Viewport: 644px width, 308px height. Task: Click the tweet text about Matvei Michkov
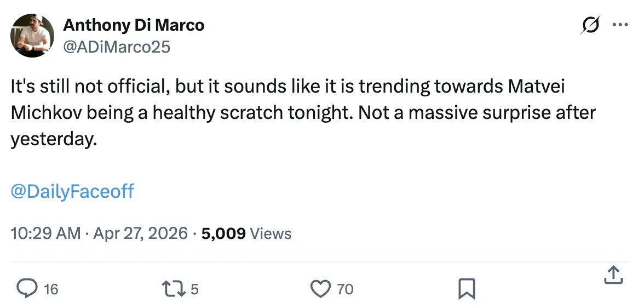pyautogui.click(x=301, y=112)
